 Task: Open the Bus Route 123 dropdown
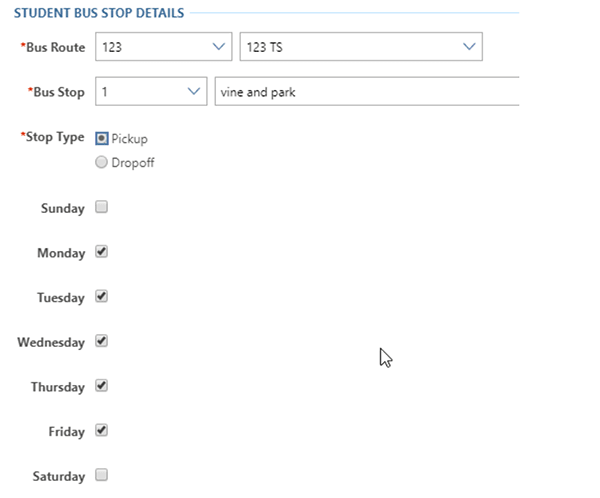coord(163,47)
